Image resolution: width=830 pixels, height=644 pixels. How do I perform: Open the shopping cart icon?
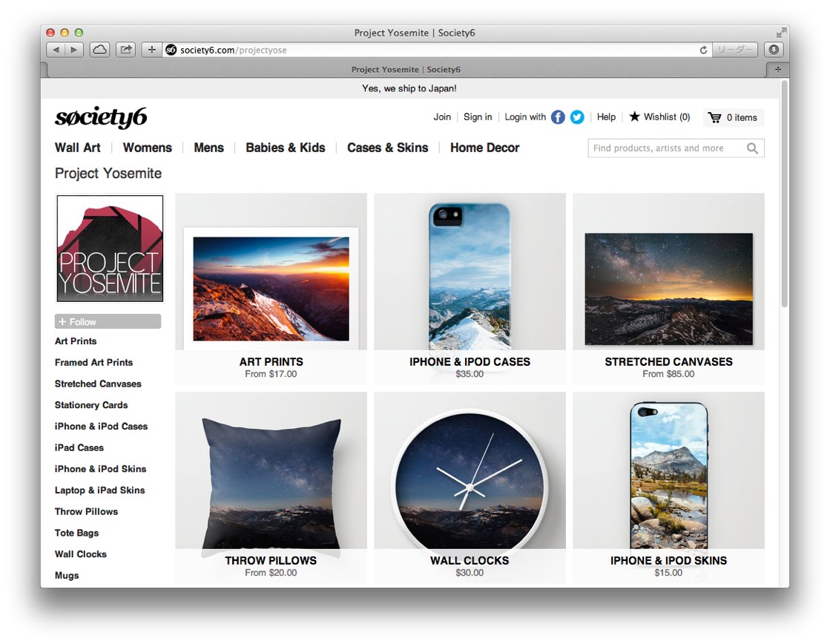pos(714,117)
